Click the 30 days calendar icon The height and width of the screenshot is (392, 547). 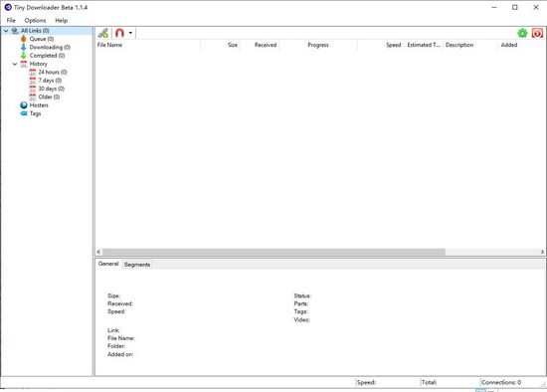click(33, 89)
